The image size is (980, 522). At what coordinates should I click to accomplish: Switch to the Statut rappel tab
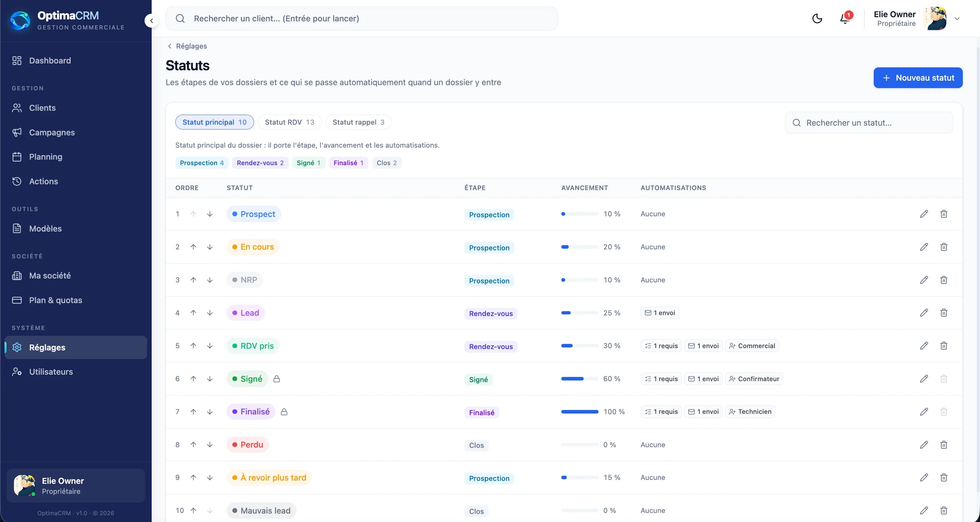tap(358, 122)
